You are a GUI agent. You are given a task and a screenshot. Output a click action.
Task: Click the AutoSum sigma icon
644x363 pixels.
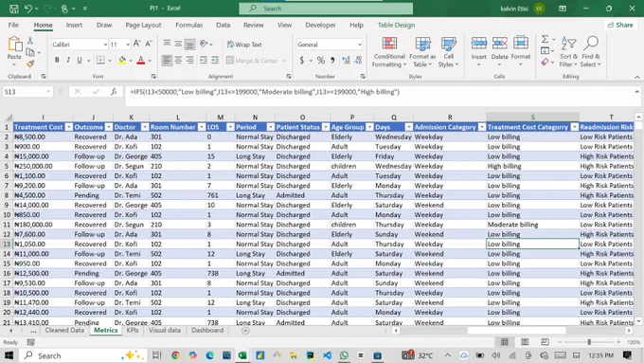click(x=545, y=40)
